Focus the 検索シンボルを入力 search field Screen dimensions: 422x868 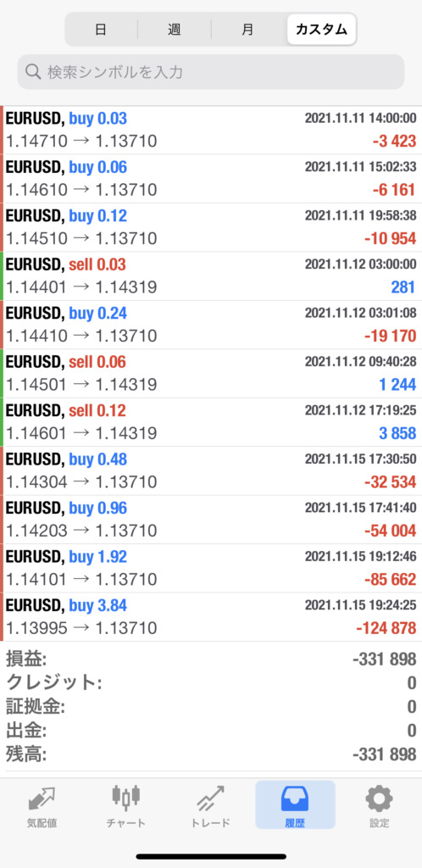(211, 72)
